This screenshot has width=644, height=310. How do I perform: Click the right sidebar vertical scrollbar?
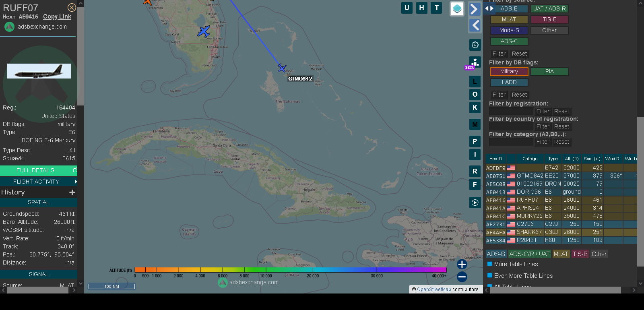tap(640, 192)
